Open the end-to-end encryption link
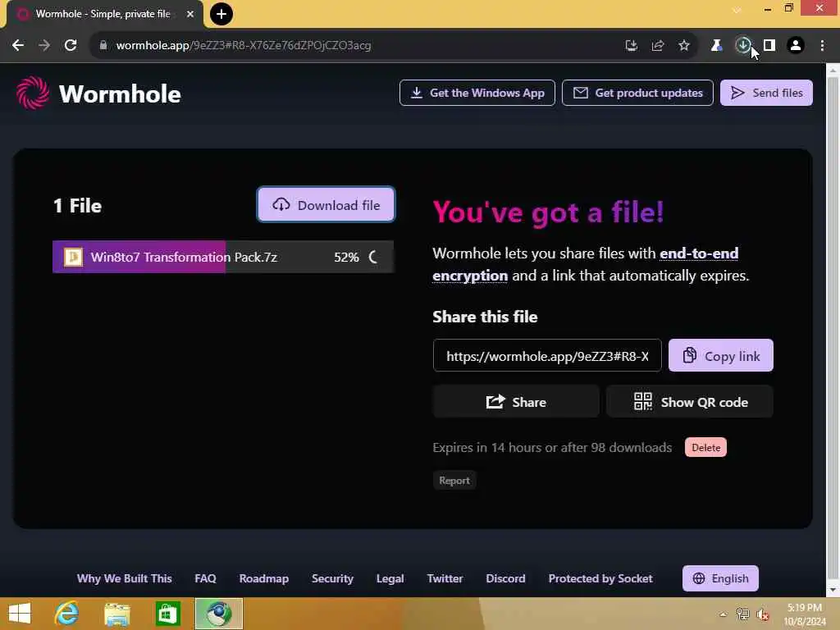This screenshot has height=630, width=840. pos(586,264)
